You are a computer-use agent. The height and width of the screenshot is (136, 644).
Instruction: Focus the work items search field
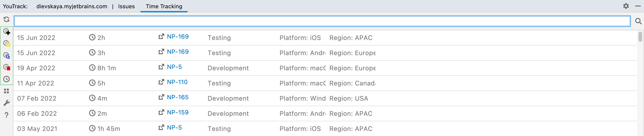tap(322, 21)
